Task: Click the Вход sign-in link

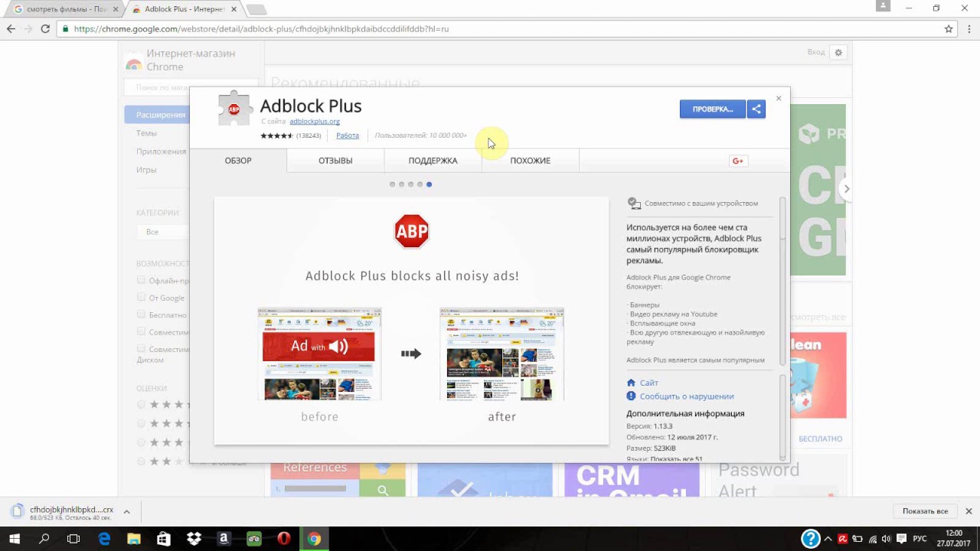Action: pyautogui.click(x=816, y=52)
